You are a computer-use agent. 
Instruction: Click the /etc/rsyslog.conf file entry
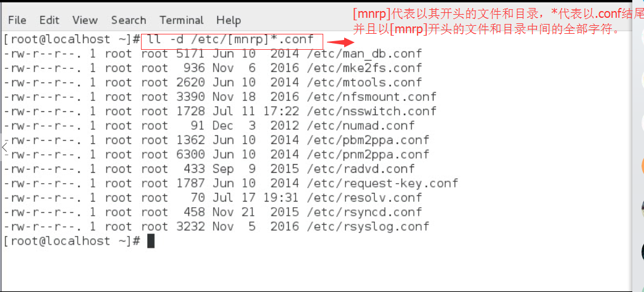click(368, 226)
